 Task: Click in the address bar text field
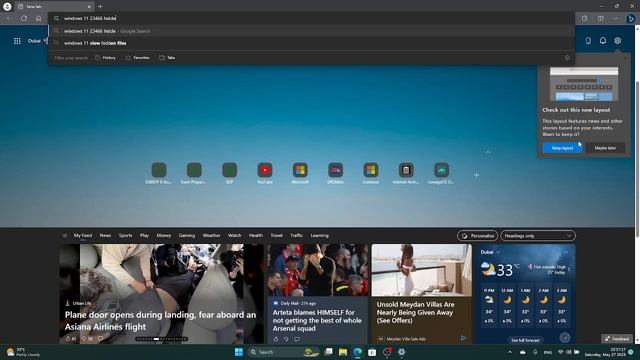point(311,18)
